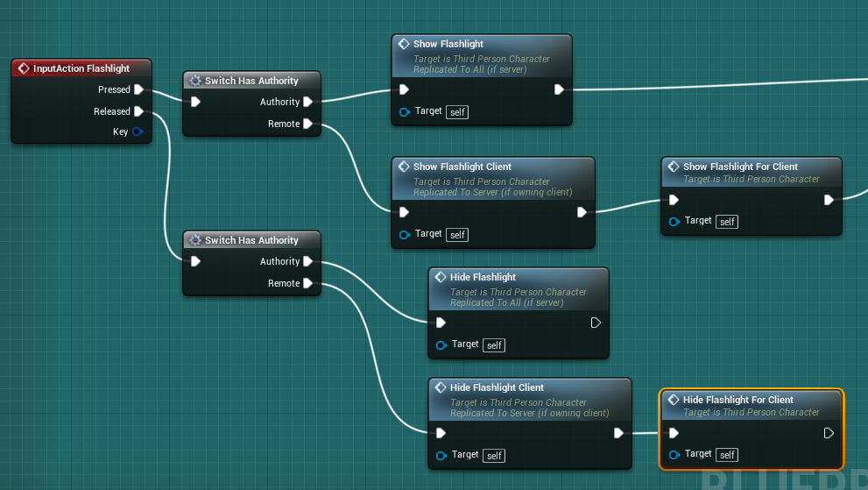Click the self field on Hide Flashlight For Client
This screenshot has height=490, width=868.
tap(727, 456)
